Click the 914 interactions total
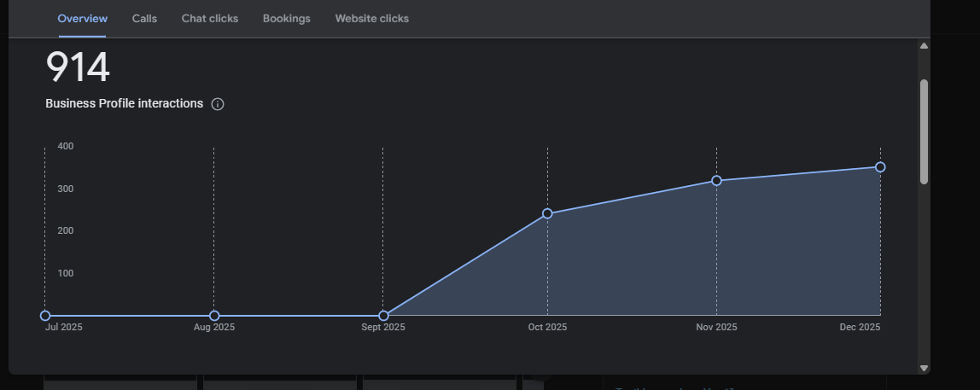Image resolution: width=980 pixels, height=390 pixels. tap(78, 67)
